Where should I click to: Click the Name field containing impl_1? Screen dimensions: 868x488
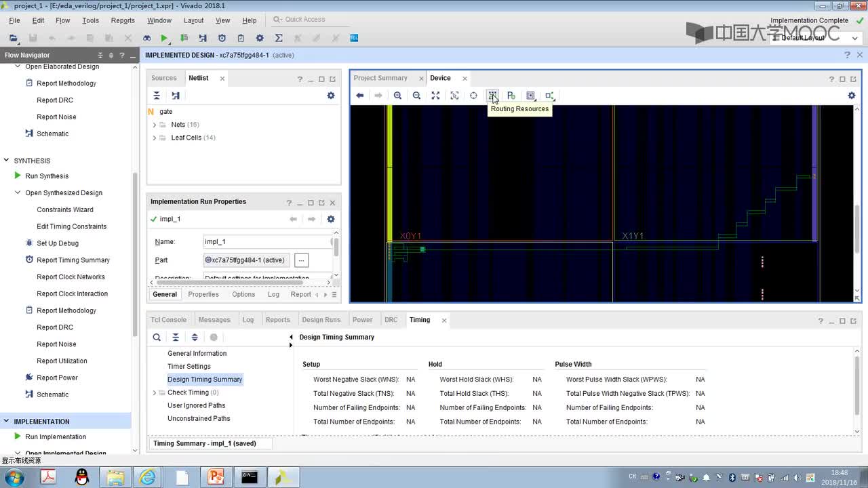(267, 241)
